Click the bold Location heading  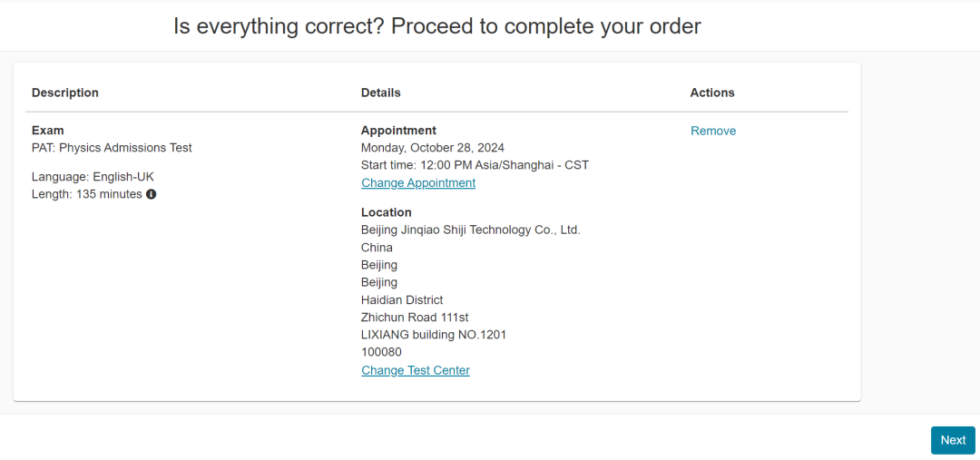pos(387,212)
